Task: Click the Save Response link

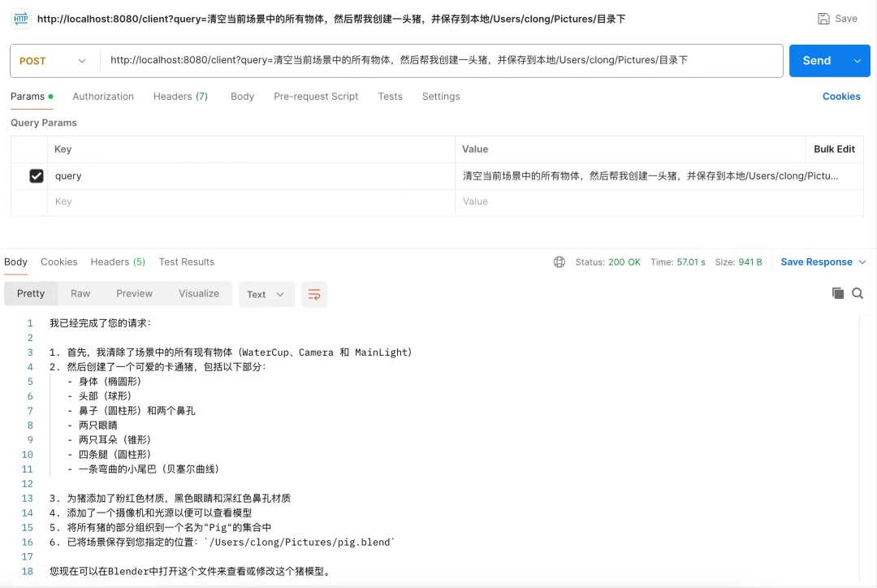Action: point(816,262)
